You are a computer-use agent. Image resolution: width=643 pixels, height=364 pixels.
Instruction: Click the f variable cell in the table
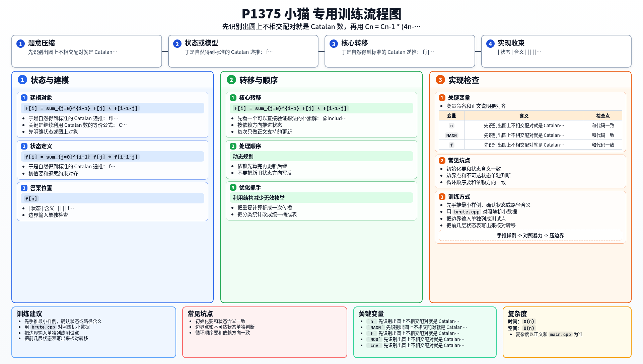click(x=451, y=145)
